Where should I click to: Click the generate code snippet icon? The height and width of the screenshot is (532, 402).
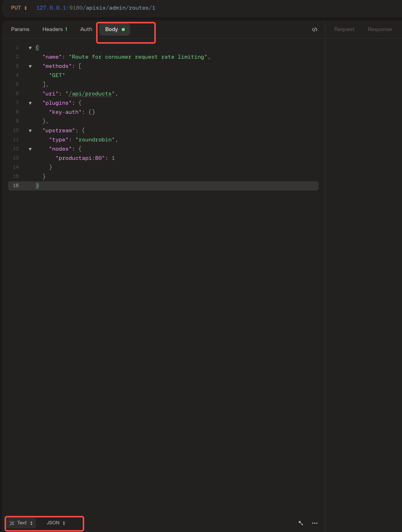(315, 30)
